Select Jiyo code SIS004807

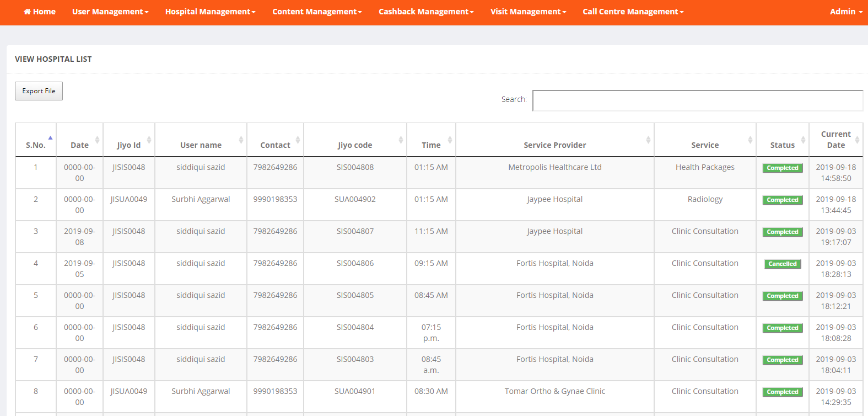pyautogui.click(x=355, y=231)
